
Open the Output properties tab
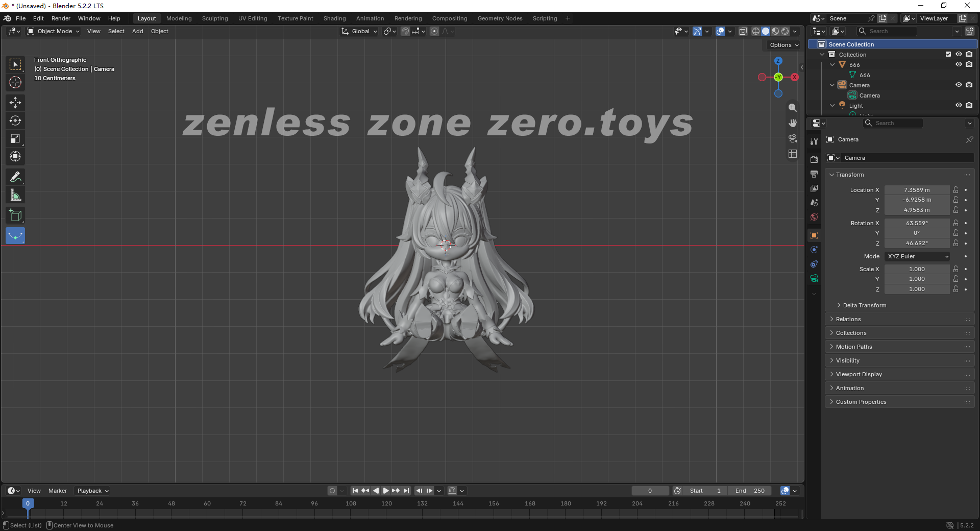[x=814, y=174]
